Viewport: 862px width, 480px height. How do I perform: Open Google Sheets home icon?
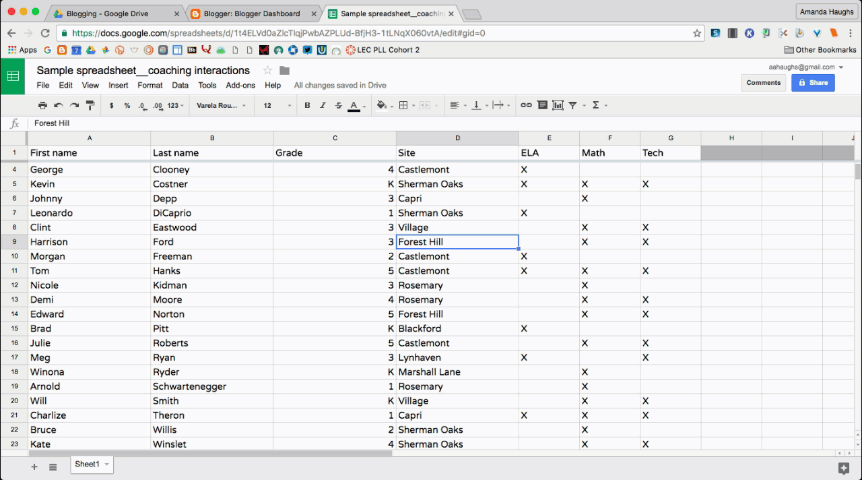[13, 76]
